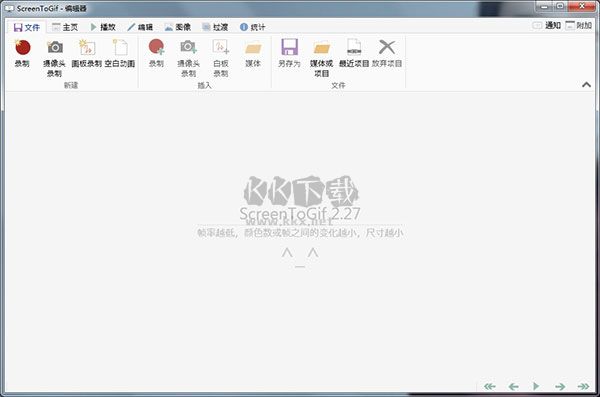Open the 附加 extras button
Screen dimensions: 600x397
click(579, 26)
